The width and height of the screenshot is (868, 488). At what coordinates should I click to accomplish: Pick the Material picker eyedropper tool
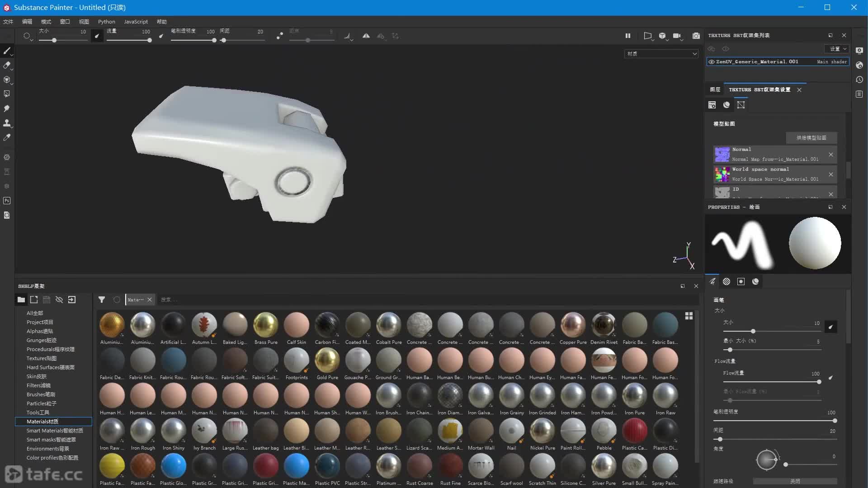pyautogui.click(x=7, y=137)
